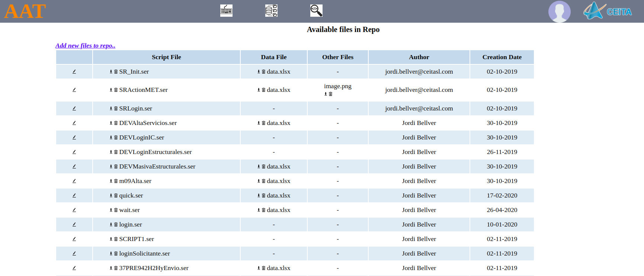
Task: Delete the DEVLoginEstructurales.ser script
Action: [x=116, y=152]
